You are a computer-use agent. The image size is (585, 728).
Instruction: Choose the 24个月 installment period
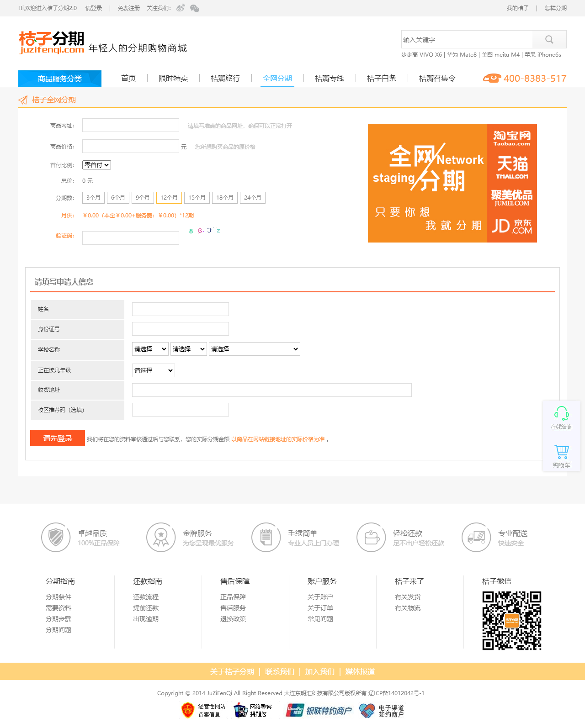point(252,198)
